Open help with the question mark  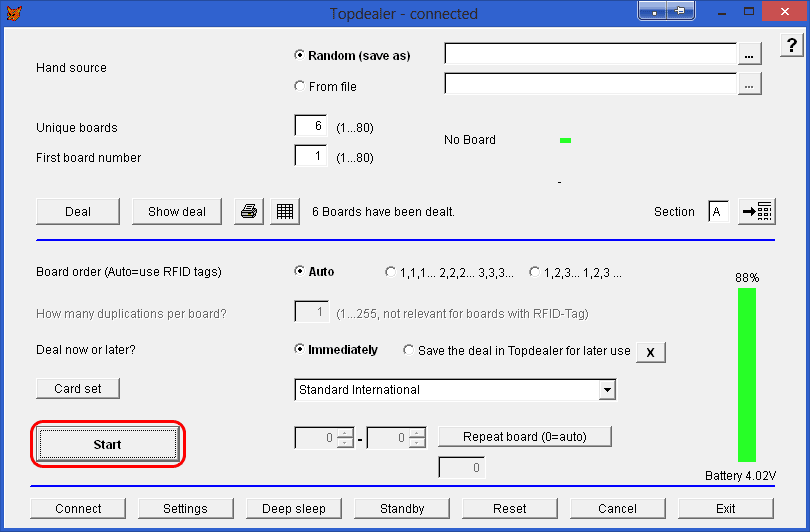click(x=791, y=45)
